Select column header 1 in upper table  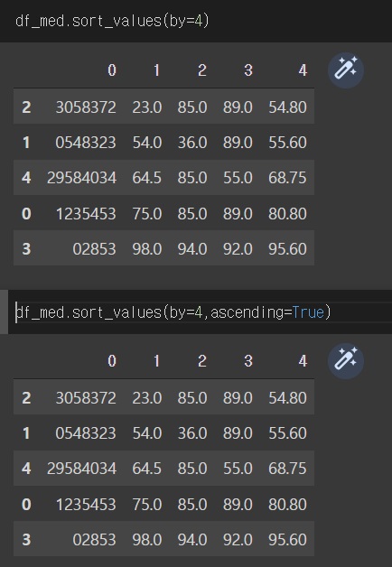point(156,70)
